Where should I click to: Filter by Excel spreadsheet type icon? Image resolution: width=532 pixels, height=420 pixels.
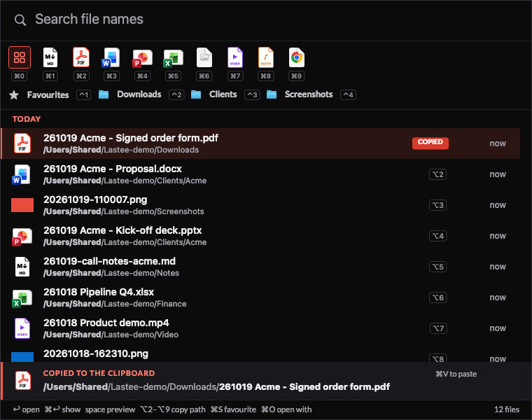pyautogui.click(x=173, y=57)
